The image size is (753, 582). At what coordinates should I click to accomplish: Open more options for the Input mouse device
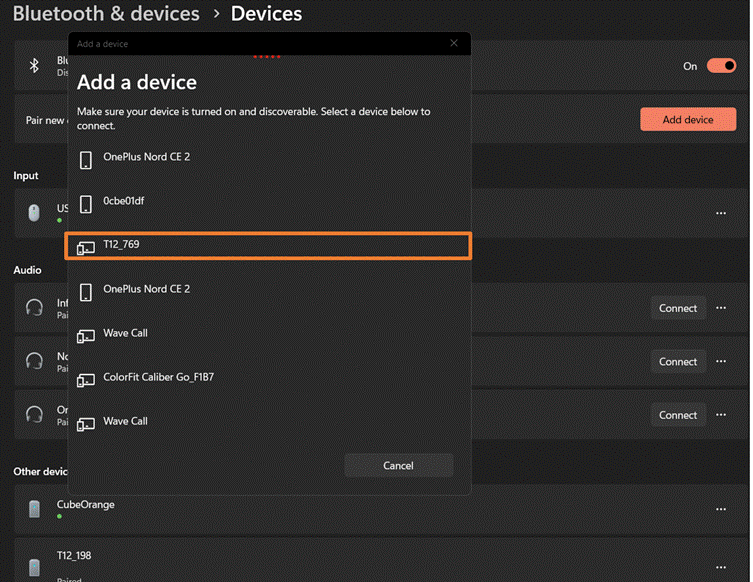point(720,213)
